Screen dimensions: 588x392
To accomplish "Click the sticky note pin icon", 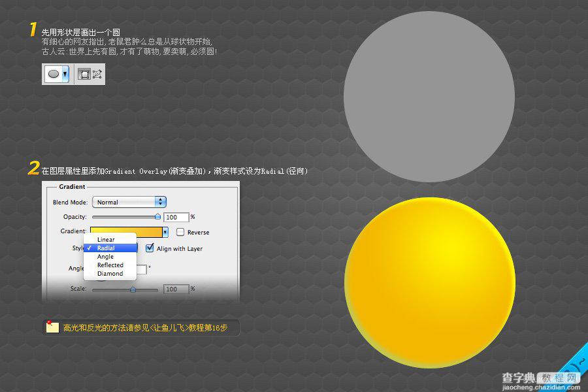I will (52, 327).
